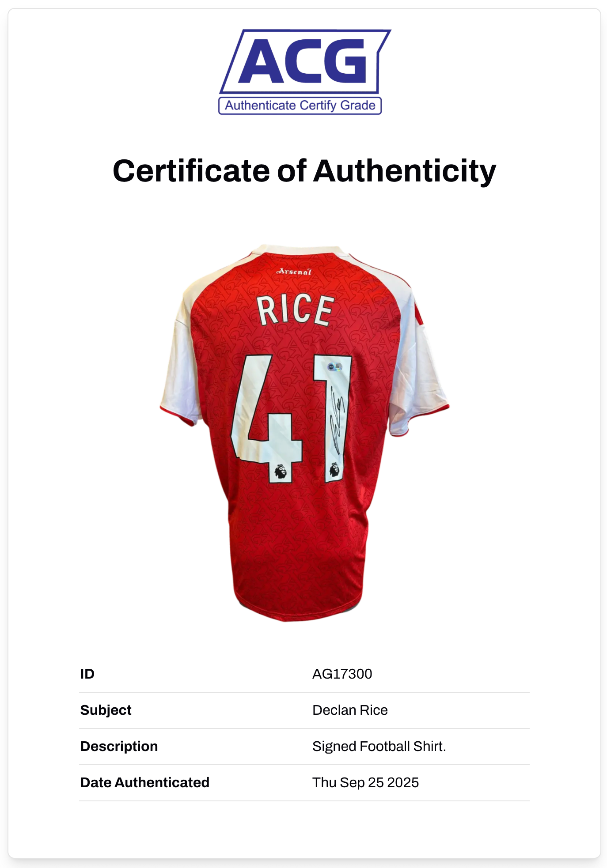
Task: Click the "Description" field label
Action: pyautogui.click(x=119, y=746)
